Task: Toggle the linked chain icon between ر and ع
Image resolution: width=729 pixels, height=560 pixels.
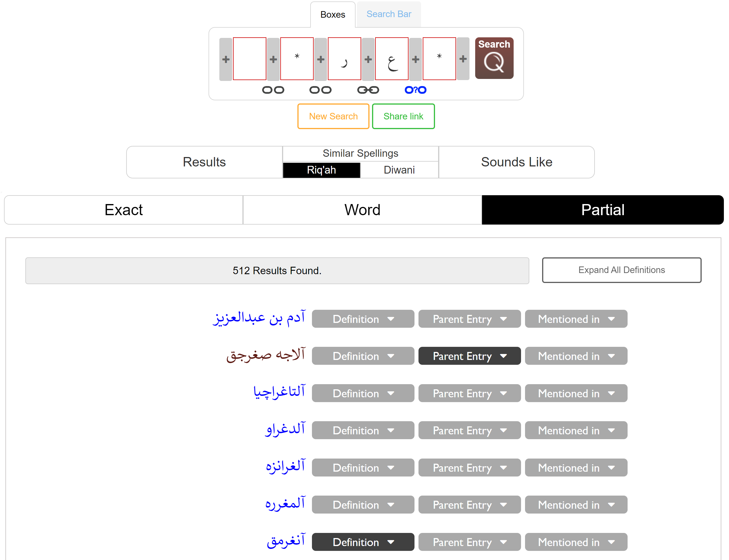Action: (368, 90)
